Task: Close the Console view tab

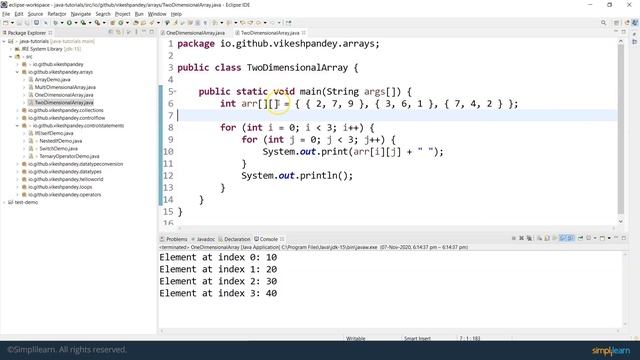Action: point(282,239)
